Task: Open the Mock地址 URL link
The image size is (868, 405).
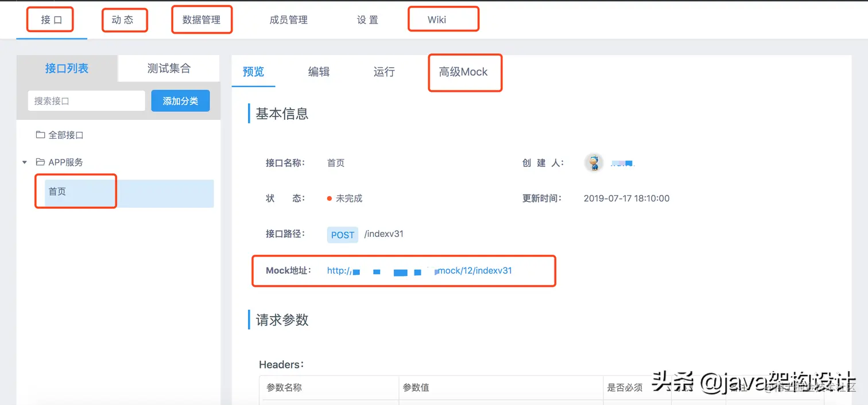Action: 419,271
